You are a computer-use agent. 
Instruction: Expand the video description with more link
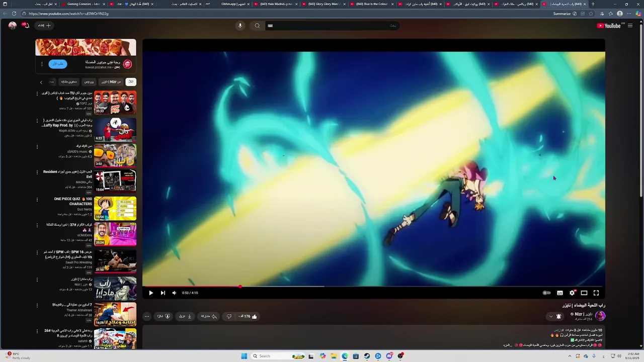tap(507, 345)
